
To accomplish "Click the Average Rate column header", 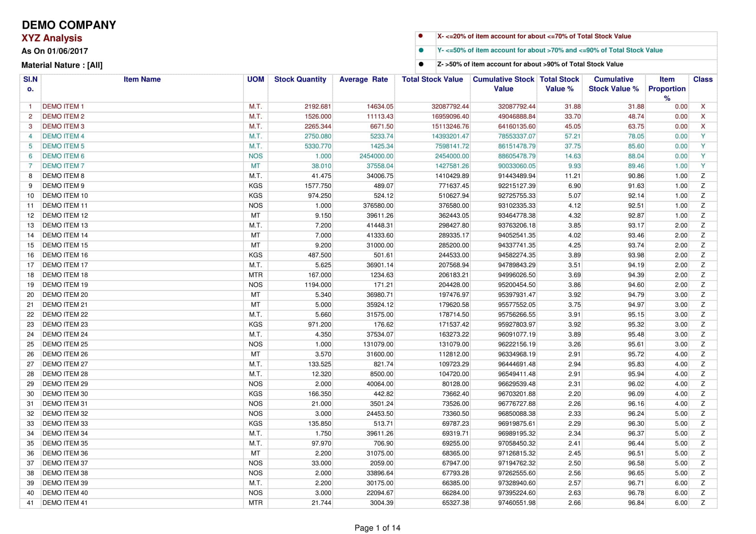I will pyautogui.click(x=364, y=79).
